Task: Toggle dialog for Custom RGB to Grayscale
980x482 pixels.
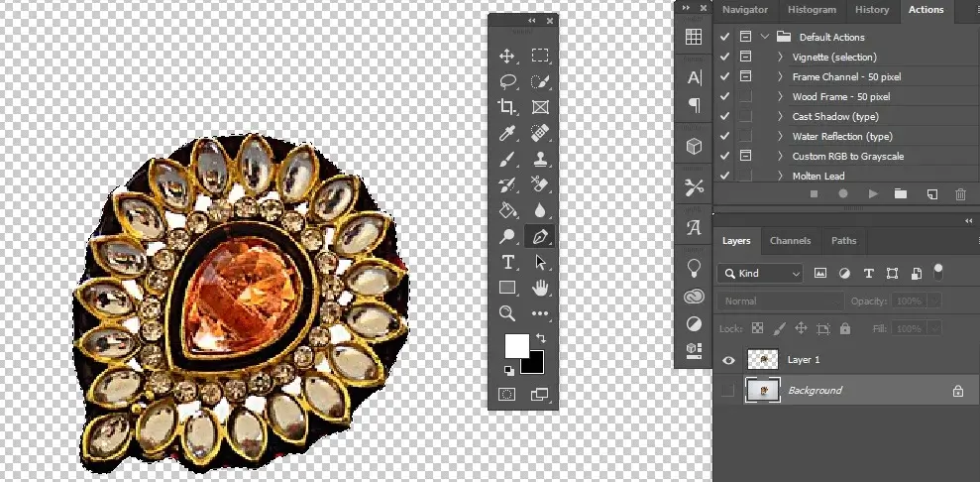Action: [x=745, y=156]
